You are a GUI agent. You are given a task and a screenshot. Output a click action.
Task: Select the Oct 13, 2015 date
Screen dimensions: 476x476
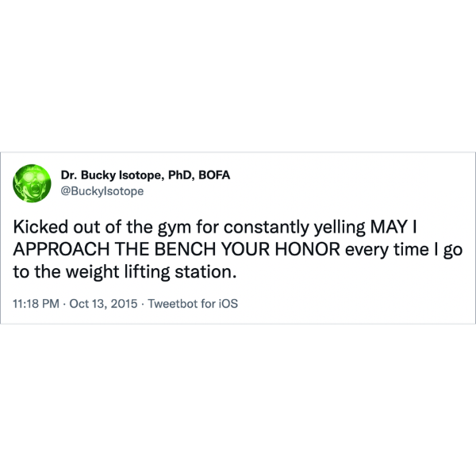(x=103, y=304)
